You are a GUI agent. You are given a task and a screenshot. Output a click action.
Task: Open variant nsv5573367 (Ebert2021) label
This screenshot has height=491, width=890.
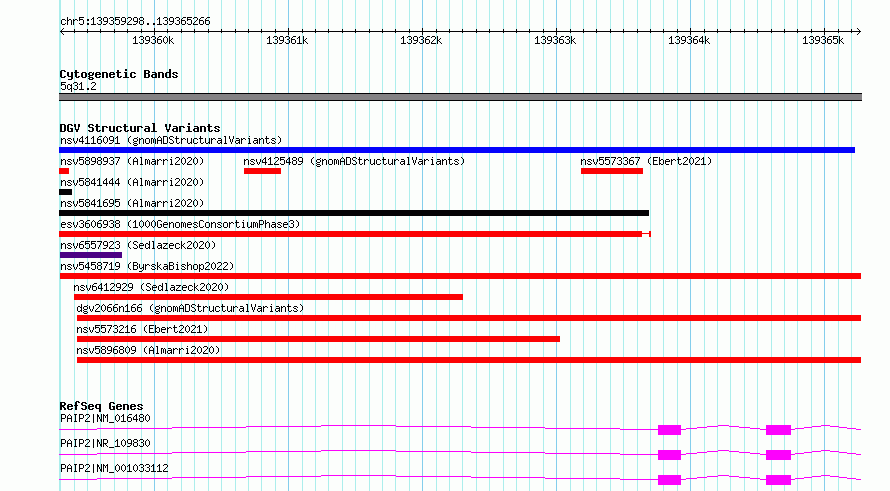click(646, 161)
